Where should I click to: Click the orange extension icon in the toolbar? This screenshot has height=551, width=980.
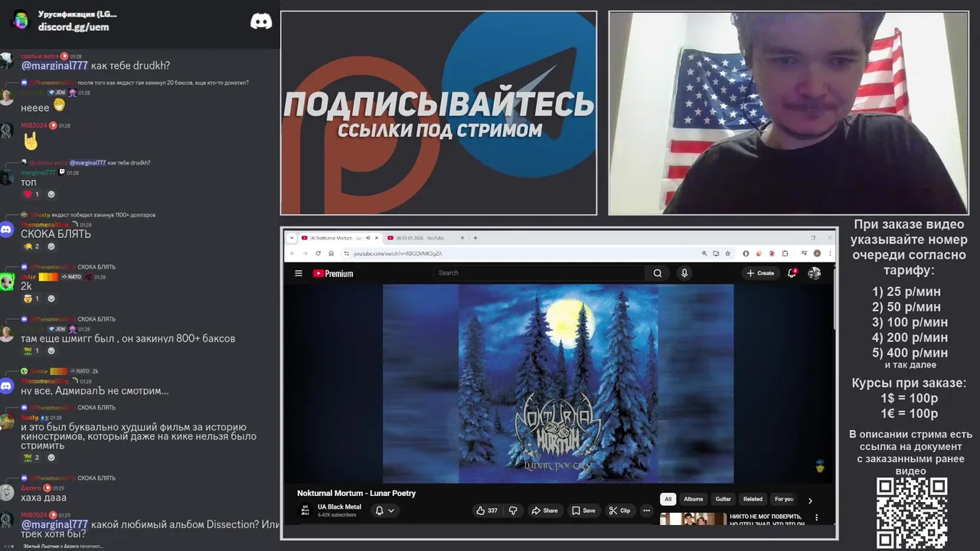759,253
